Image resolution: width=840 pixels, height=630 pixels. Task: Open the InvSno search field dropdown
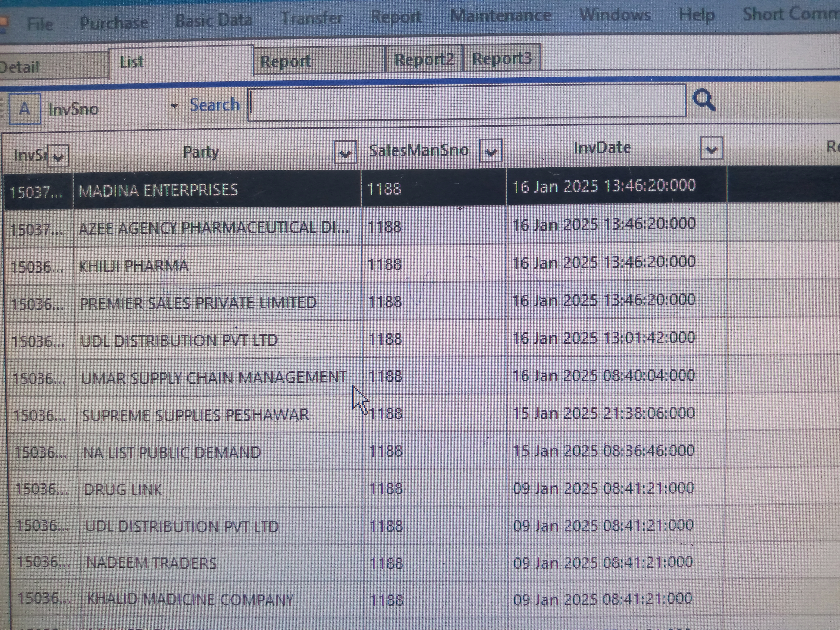[174, 106]
